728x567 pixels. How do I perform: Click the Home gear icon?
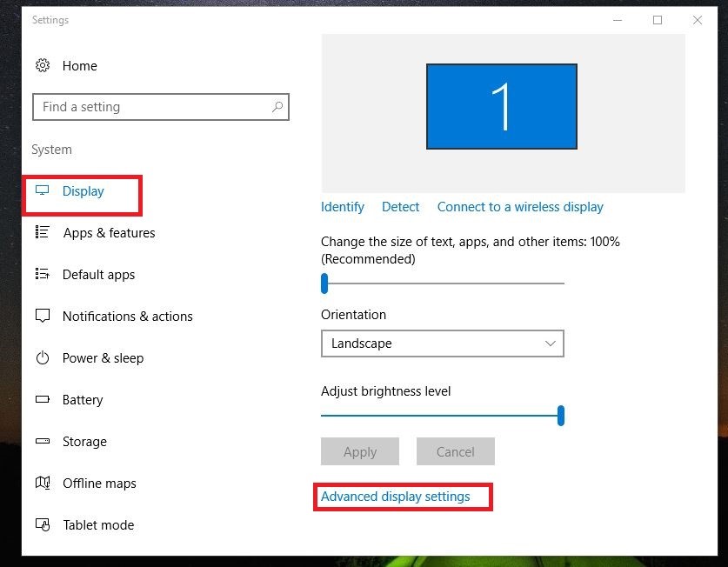pyautogui.click(x=43, y=65)
